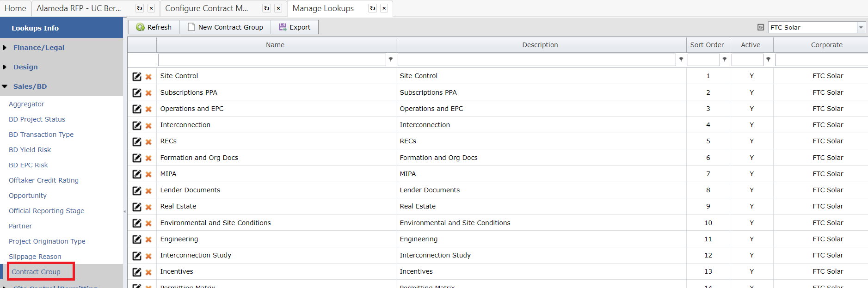Expand the Finance/Legal section
Screen dimensions: 868x288
coord(5,48)
